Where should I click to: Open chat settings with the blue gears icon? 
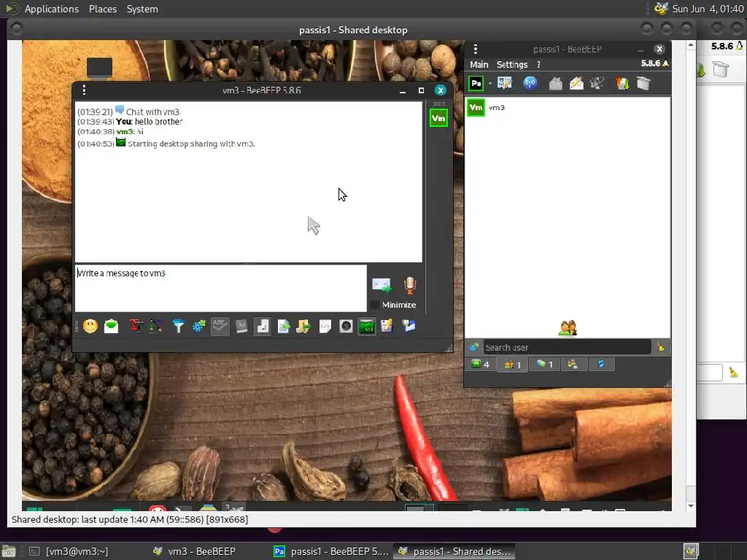point(198,326)
